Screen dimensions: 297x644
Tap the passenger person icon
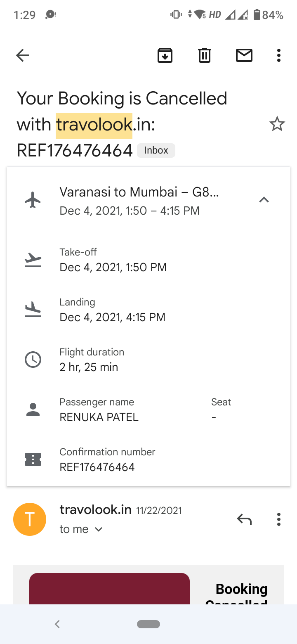click(33, 410)
